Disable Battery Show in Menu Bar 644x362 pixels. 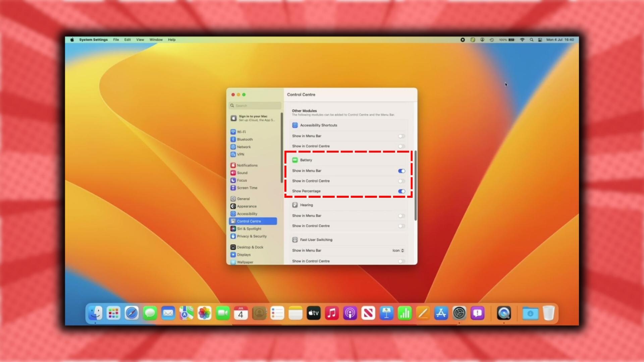pos(401,171)
